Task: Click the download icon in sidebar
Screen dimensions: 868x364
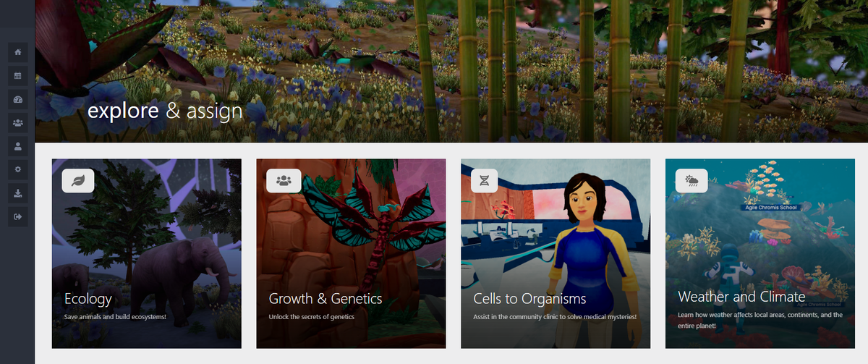Action: (x=18, y=193)
